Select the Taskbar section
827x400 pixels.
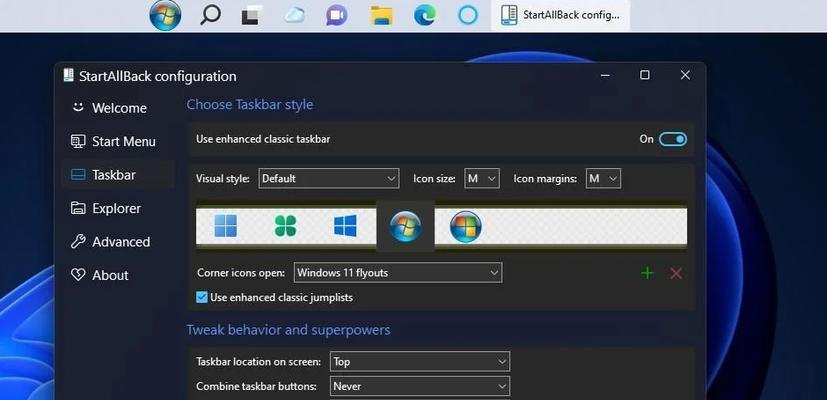click(118, 175)
